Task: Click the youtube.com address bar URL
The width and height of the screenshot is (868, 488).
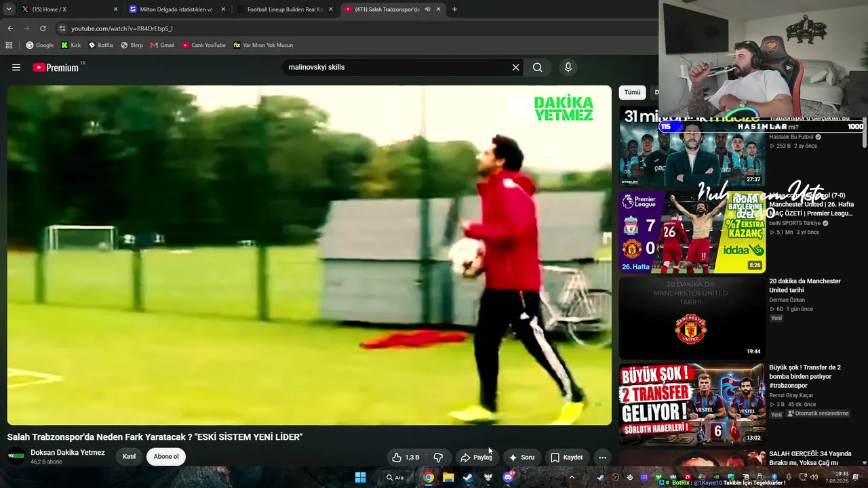Action: [x=122, y=28]
